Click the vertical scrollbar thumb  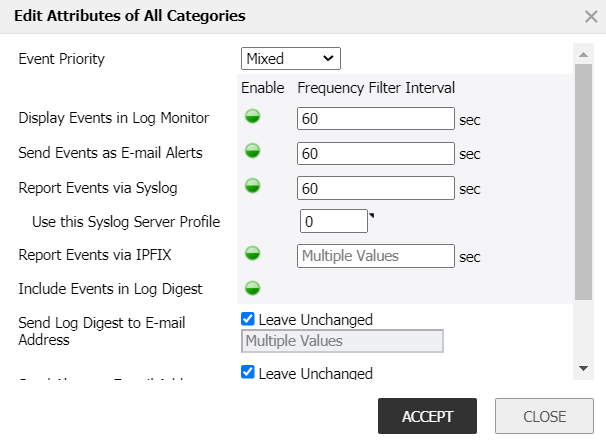click(584, 182)
